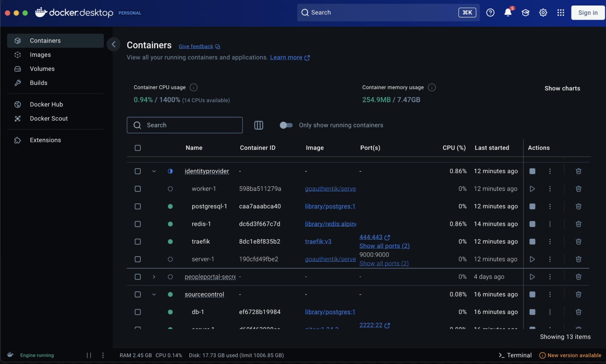Enable the Only show running containers toggle

(x=286, y=125)
